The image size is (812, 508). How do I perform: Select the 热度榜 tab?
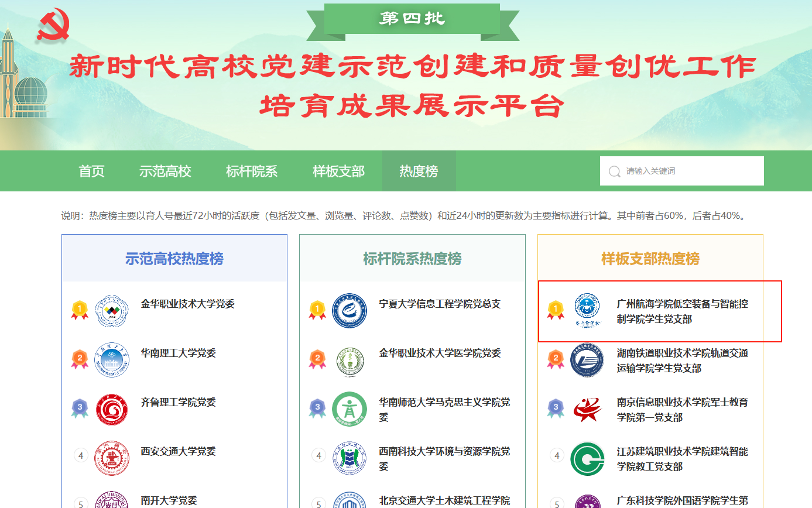pyautogui.click(x=419, y=171)
